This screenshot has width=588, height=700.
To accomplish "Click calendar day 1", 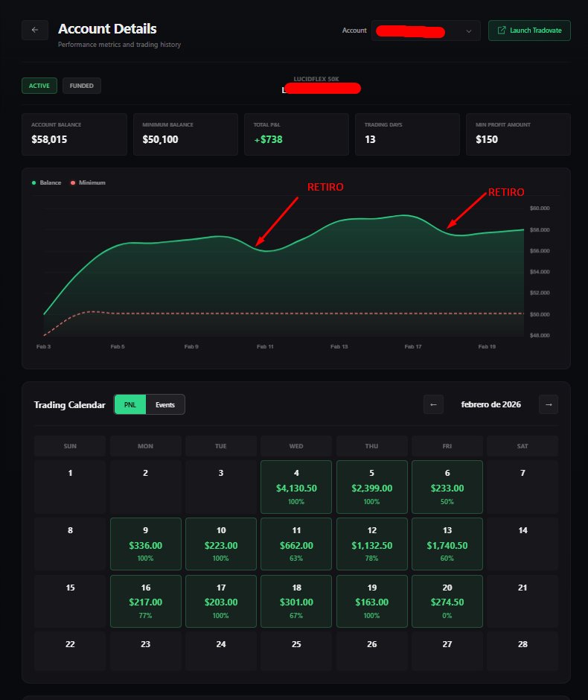I will [70, 487].
